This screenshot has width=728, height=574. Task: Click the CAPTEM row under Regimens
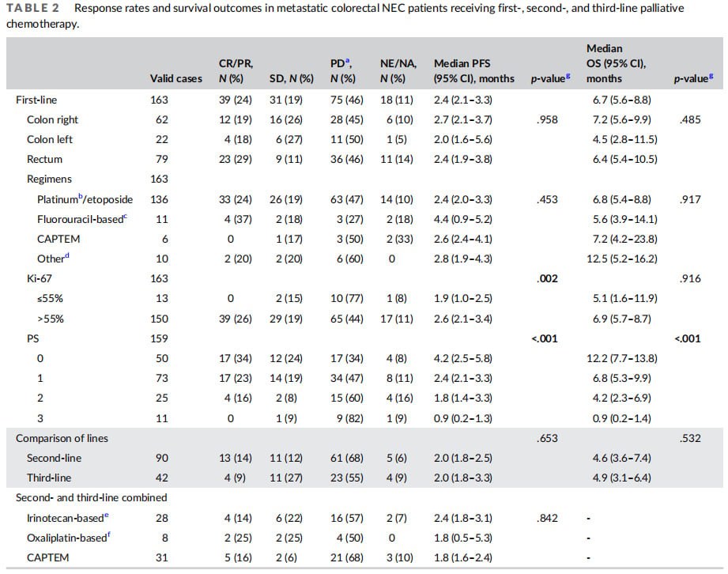pos(58,239)
